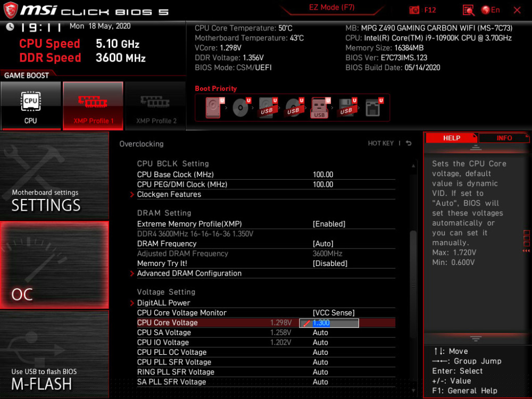Select the USB key boot device icon
This screenshot has height=399, width=532.
320,107
